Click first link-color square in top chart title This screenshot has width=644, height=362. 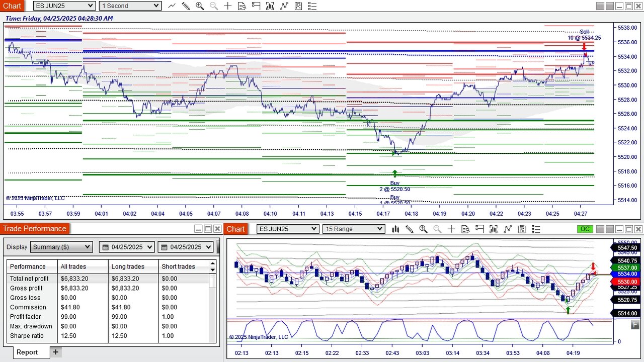pos(600,6)
